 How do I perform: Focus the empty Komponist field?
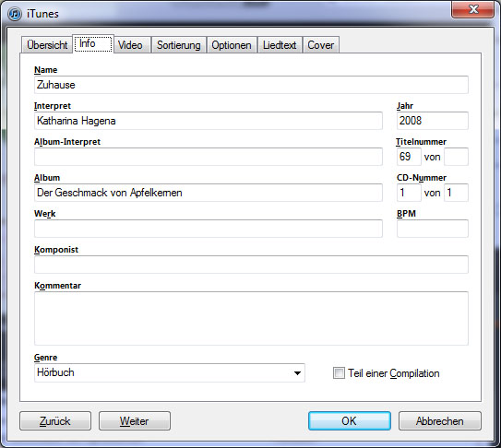[251, 265]
